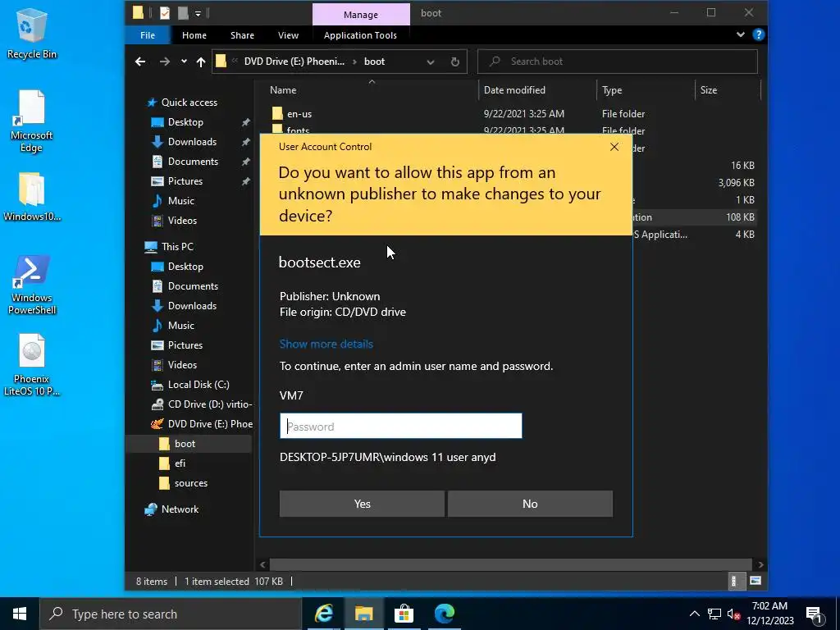This screenshot has height=630, width=840.
Task: Click the Start button on the taskbar
Action: coord(20,614)
